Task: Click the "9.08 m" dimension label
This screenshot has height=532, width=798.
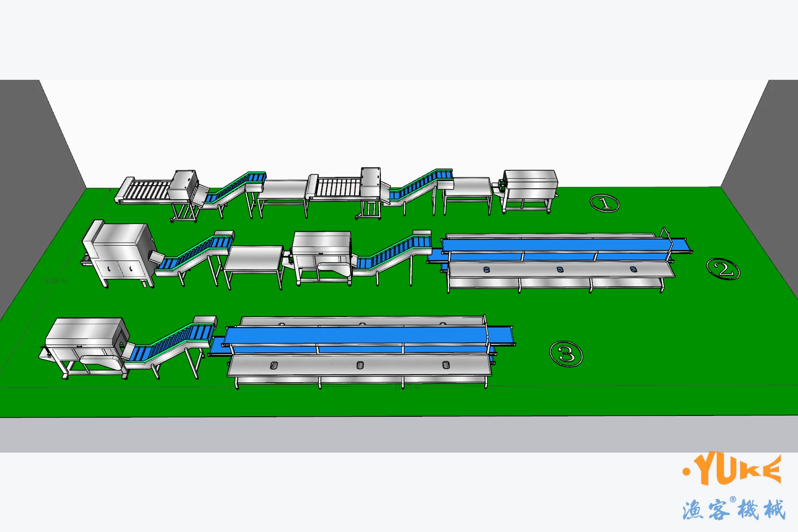Action: coord(55,281)
